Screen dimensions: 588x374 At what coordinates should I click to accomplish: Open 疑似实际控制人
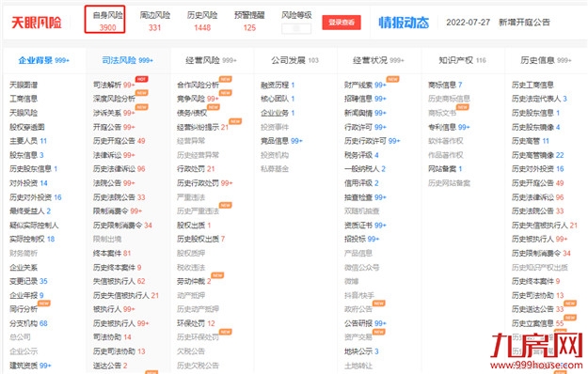coord(34,226)
